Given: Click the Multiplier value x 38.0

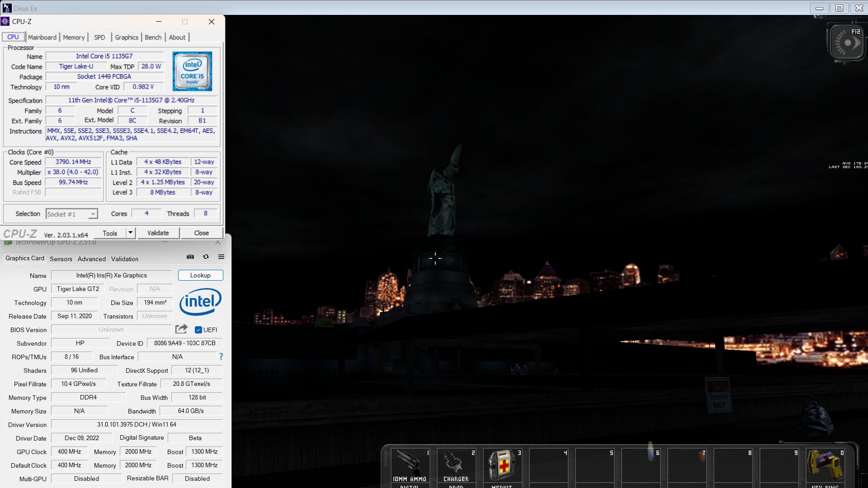Looking at the screenshot, I should pyautogui.click(x=73, y=172).
